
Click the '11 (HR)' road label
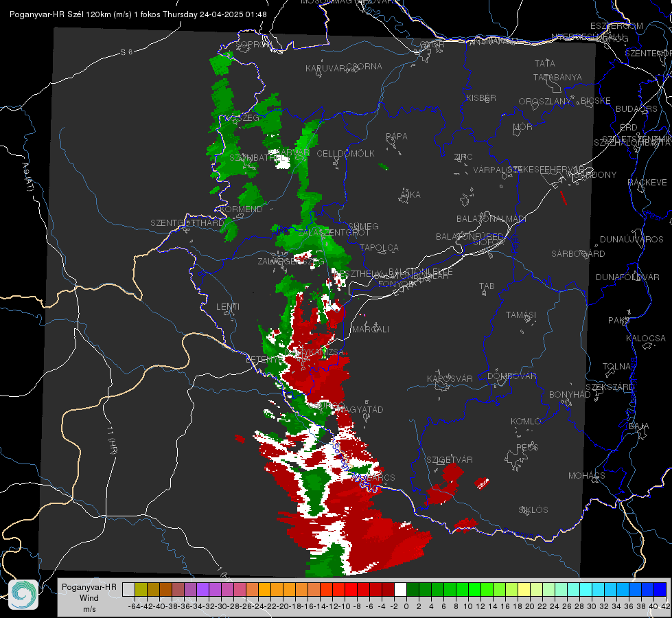coord(112,440)
